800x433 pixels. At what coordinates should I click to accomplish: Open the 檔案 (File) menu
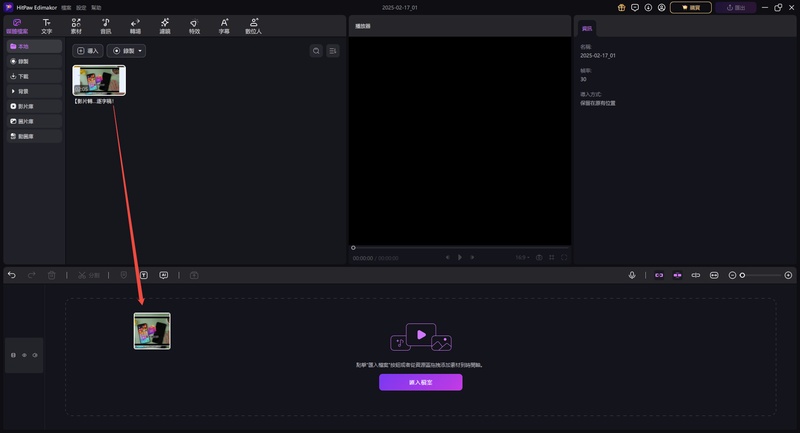coord(66,7)
